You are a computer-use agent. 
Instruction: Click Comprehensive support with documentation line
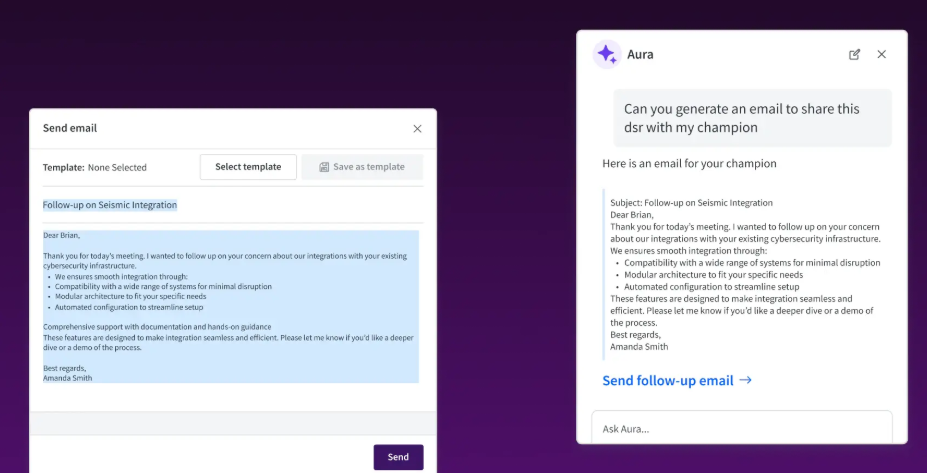157,326
